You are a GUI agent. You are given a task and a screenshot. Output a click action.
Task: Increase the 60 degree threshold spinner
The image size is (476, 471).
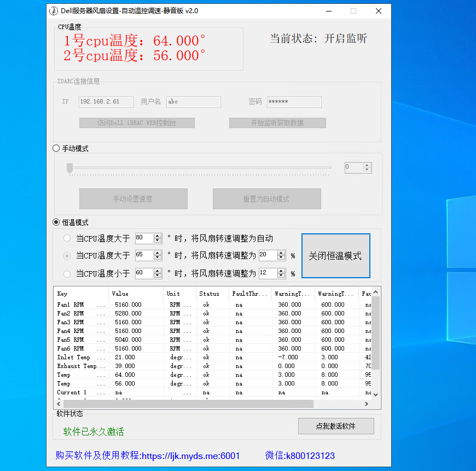158,271
